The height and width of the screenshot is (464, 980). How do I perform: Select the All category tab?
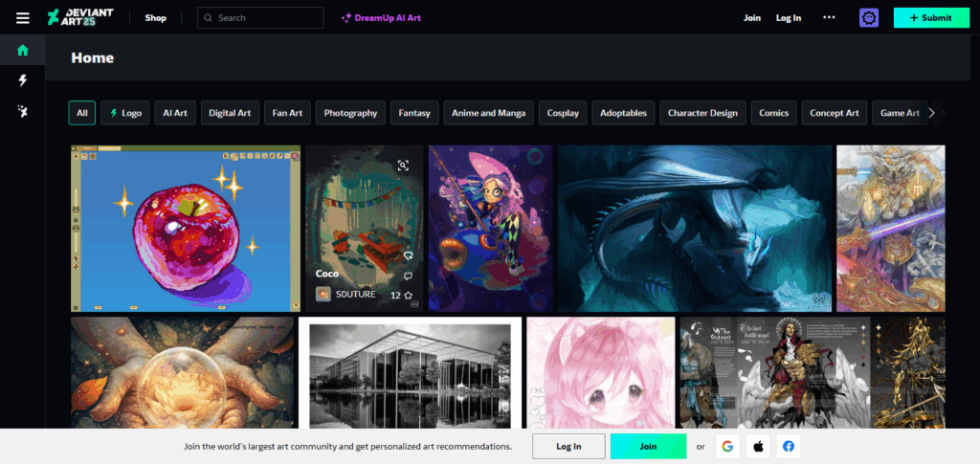(82, 113)
